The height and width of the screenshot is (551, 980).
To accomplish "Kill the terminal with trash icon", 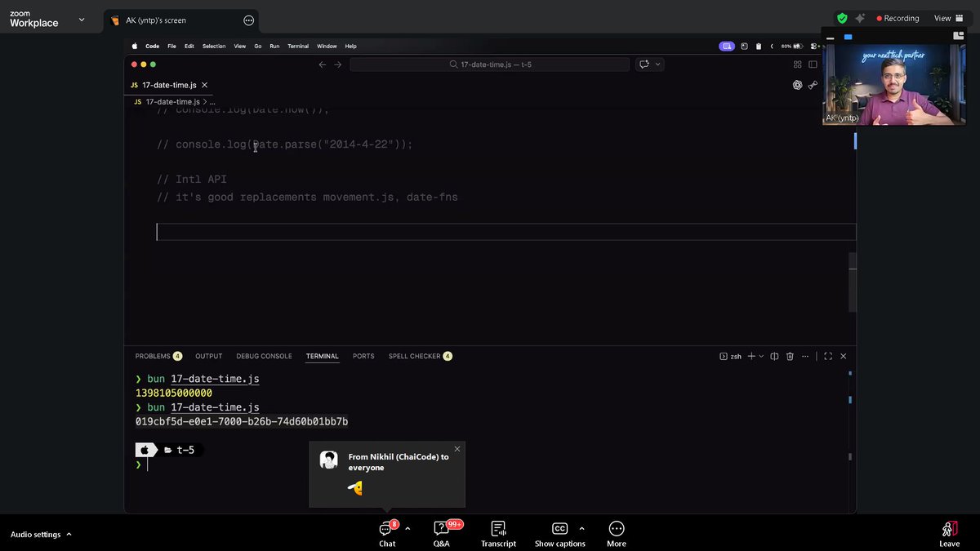I will pos(790,356).
